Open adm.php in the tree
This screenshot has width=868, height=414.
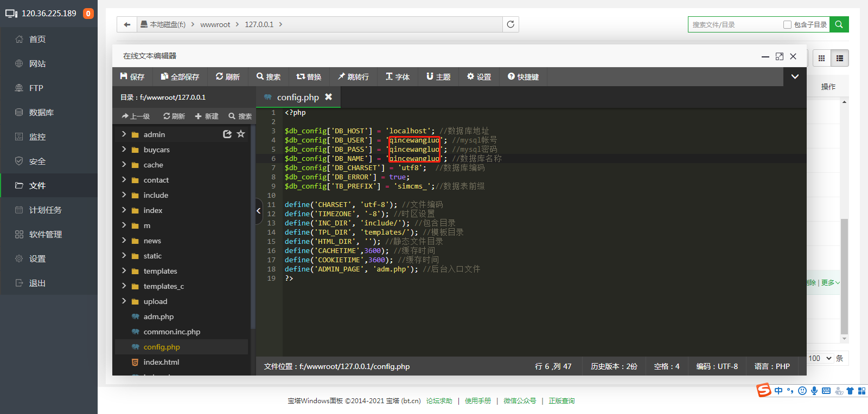click(x=158, y=316)
